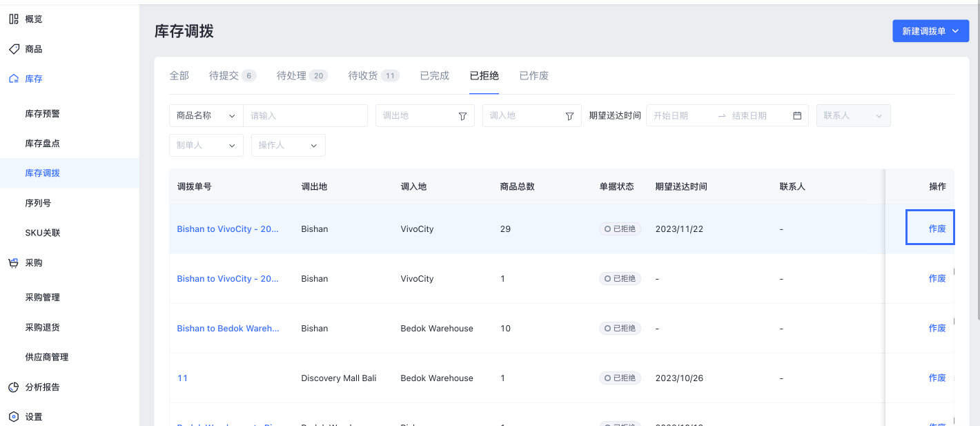Image resolution: width=980 pixels, height=426 pixels.
Task: Click 作废 for Bishan to Bedok Warehouse order
Action: click(x=937, y=329)
